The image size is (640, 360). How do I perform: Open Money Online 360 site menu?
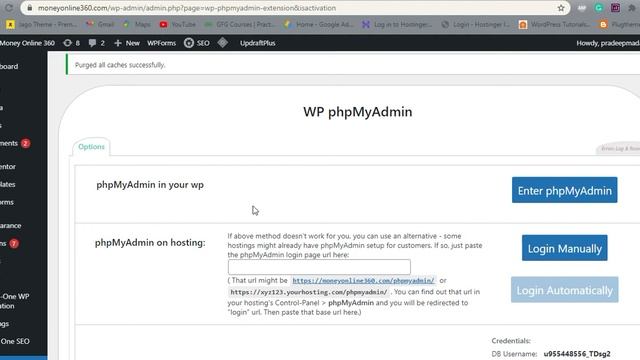[27, 43]
